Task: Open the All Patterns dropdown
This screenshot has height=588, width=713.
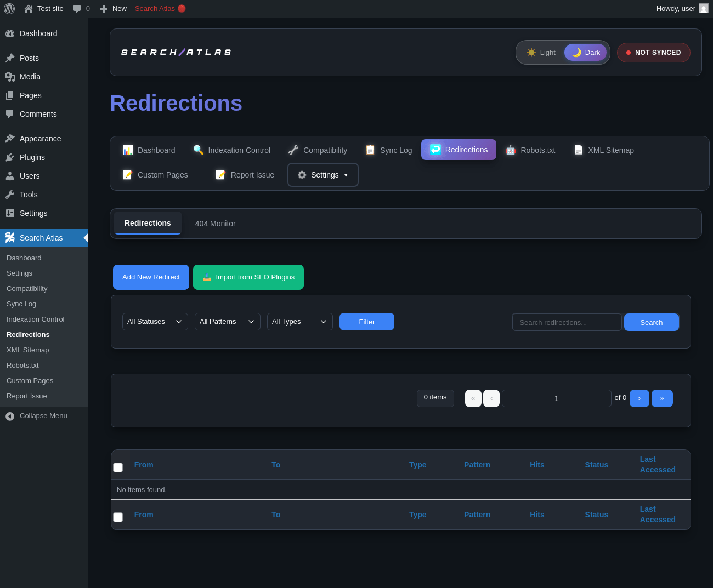Action: [x=228, y=322]
